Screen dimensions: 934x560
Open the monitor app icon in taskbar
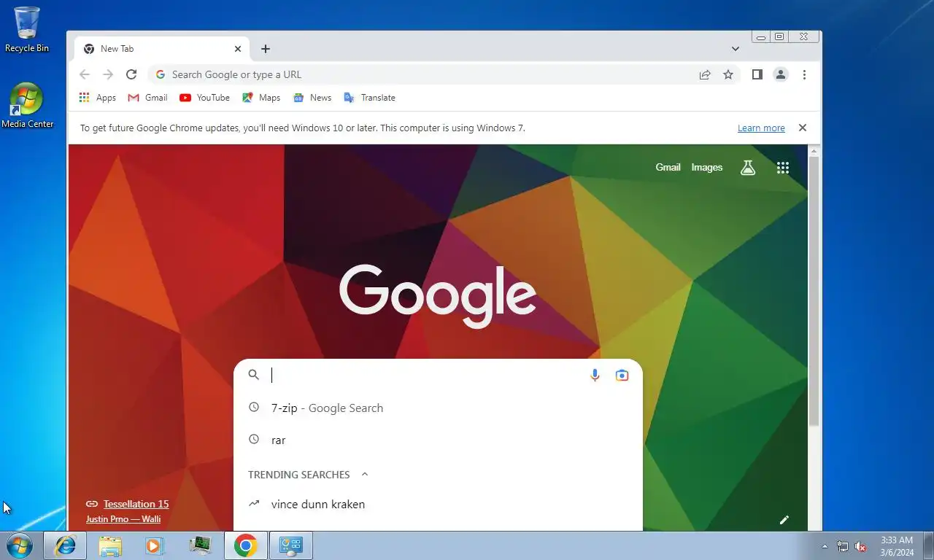[x=200, y=545]
